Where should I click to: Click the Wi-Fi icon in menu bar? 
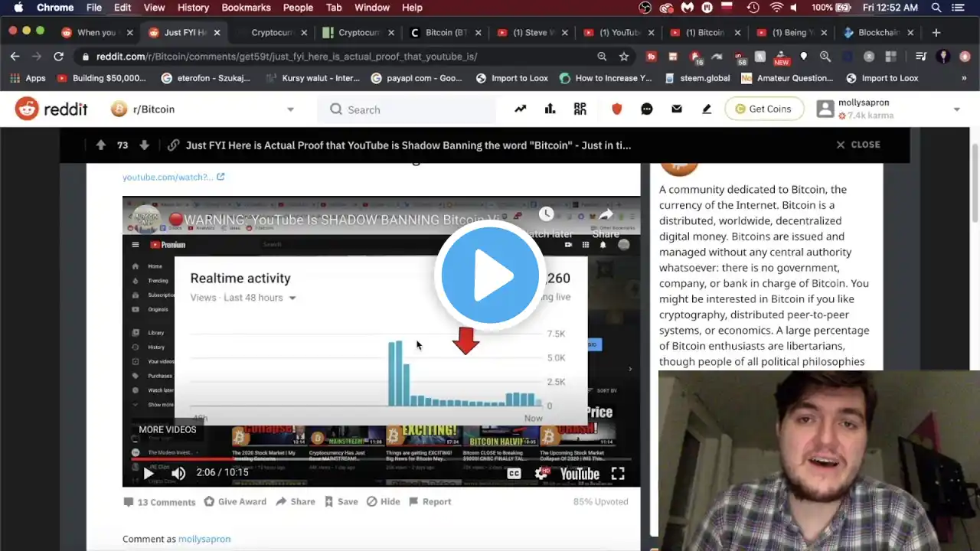776,8
